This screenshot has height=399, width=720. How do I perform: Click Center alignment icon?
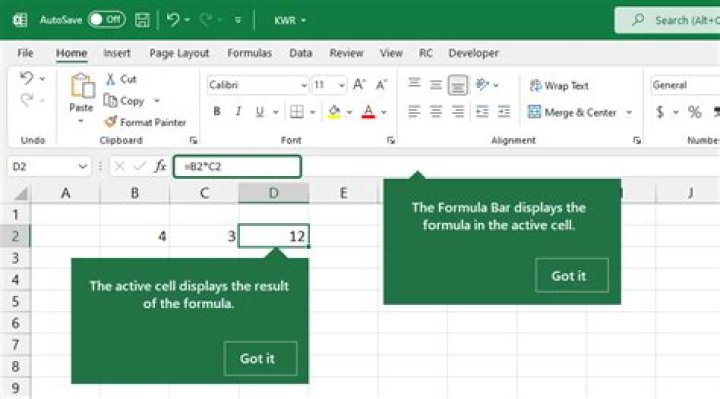point(436,112)
